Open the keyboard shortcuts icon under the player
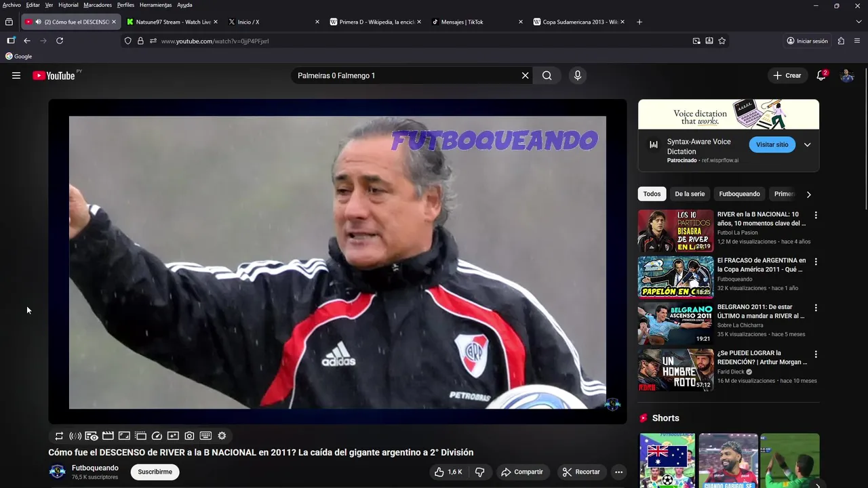 pos(205,436)
